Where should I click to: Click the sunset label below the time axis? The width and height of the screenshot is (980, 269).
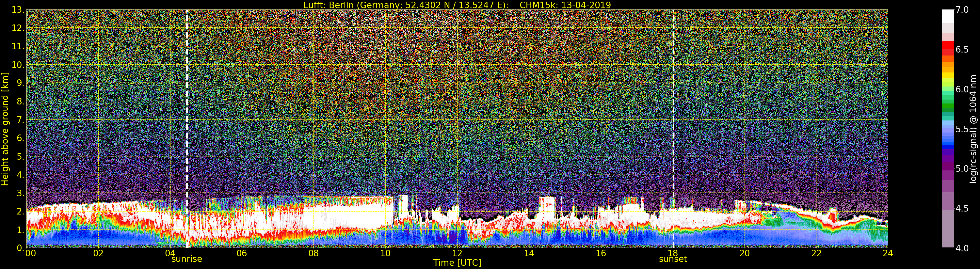(673, 259)
